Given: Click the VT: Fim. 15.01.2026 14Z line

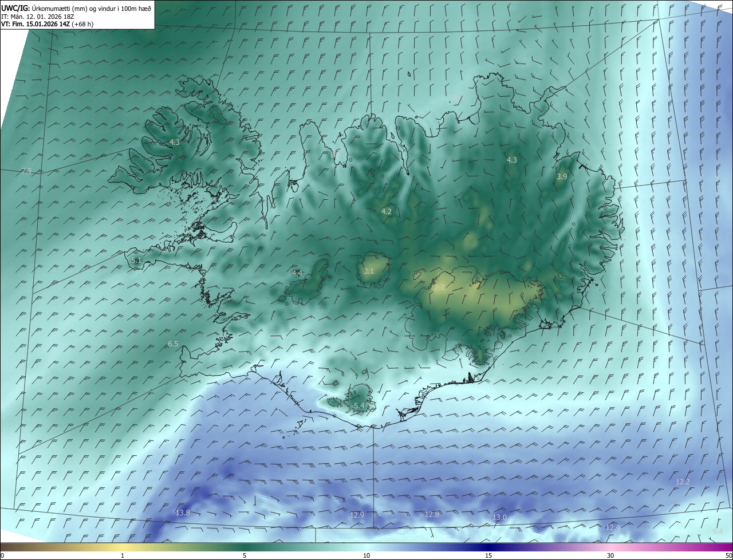Looking at the screenshot, I should (x=48, y=23).
